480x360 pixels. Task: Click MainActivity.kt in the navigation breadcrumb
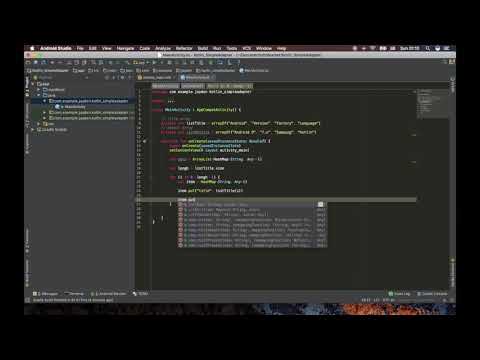point(254,70)
